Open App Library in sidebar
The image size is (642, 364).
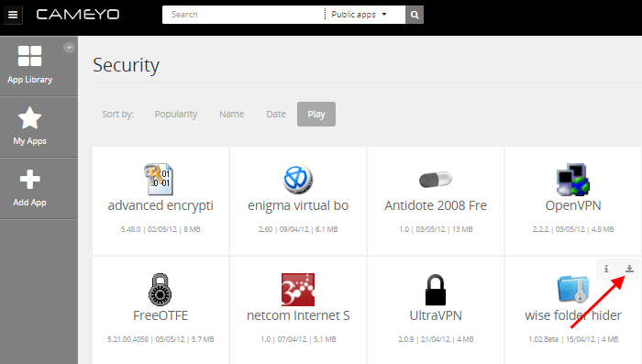30,65
